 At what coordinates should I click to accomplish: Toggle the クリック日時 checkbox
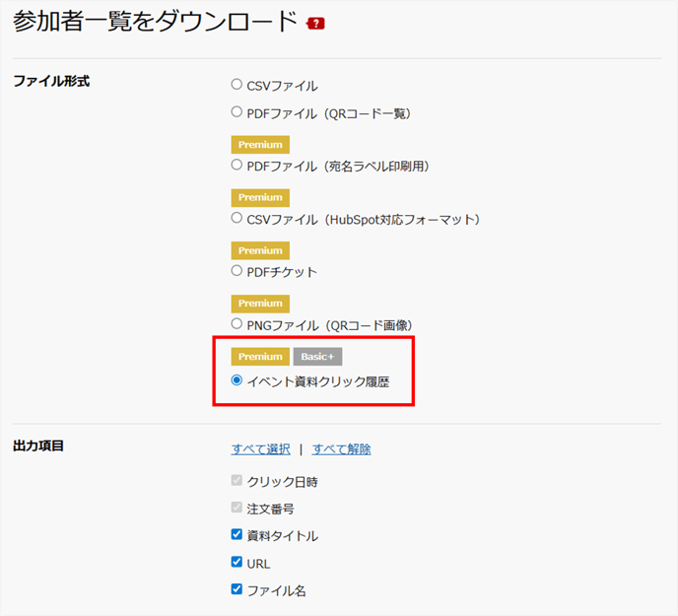237,480
